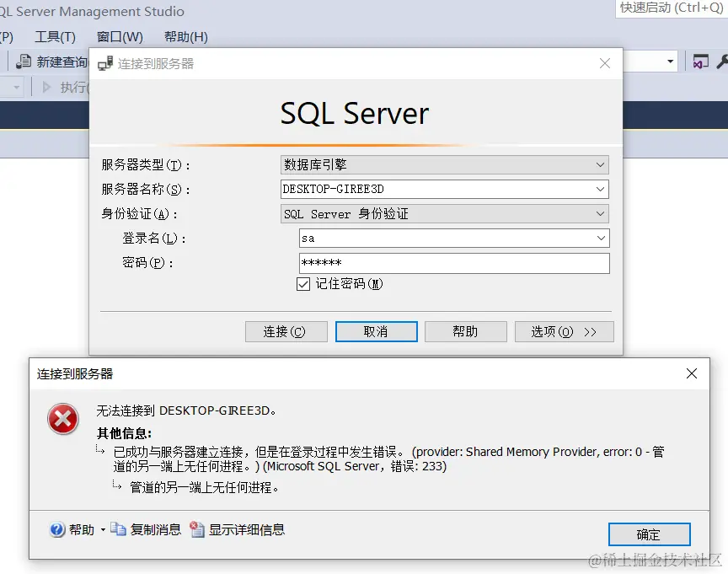Click the red error icon in the dialog
Image resolution: width=728 pixels, height=574 pixels.
click(x=63, y=419)
